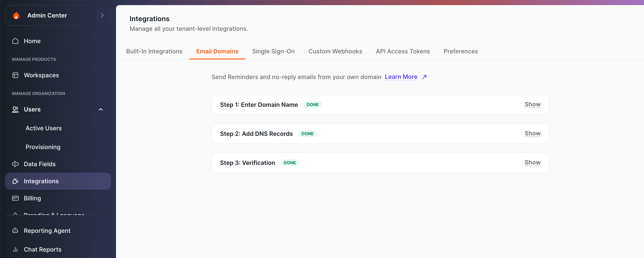Open the Provisioning section
Image resolution: width=644 pixels, height=258 pixels.
(43, 147)
